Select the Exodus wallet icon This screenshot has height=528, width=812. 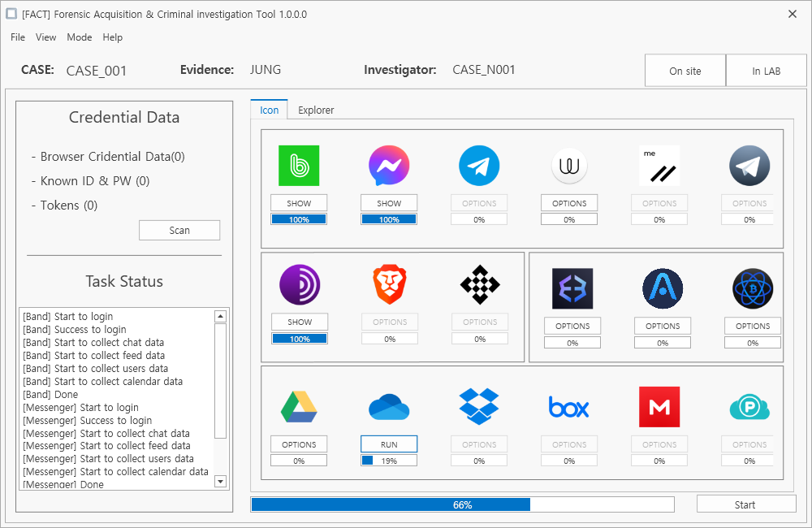coord(572,288)
